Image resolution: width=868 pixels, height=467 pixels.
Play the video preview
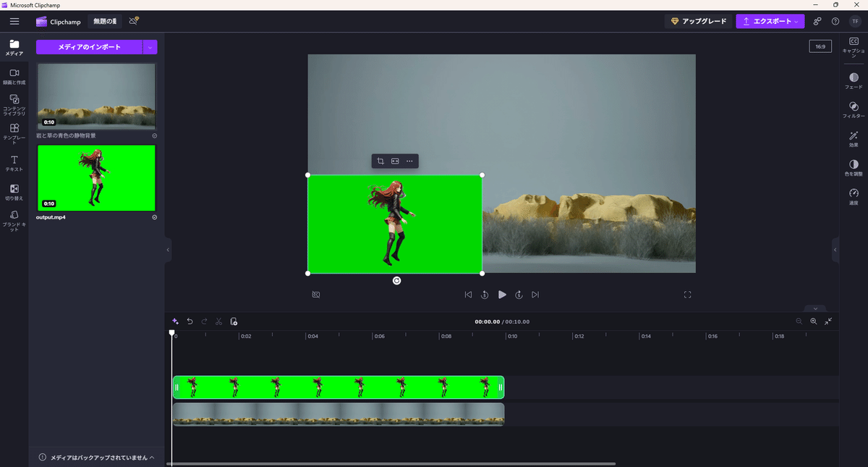(502, 295)
